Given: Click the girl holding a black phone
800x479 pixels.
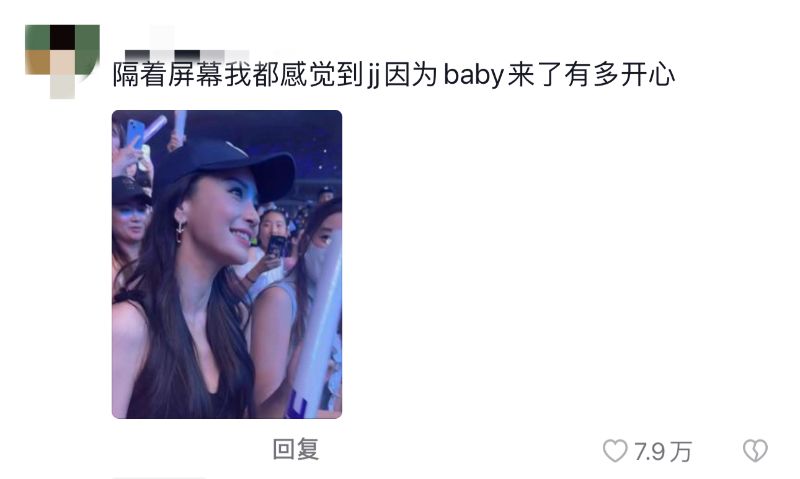Looking at the screenshot, I should click(x=268, y=250).
